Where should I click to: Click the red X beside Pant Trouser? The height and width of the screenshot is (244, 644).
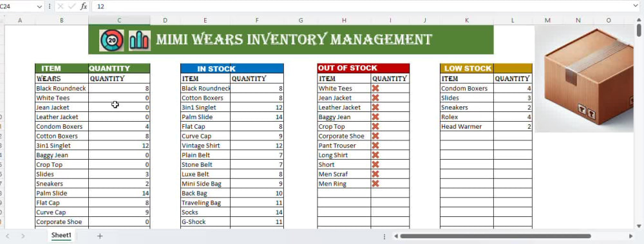[x=375, y=145]
